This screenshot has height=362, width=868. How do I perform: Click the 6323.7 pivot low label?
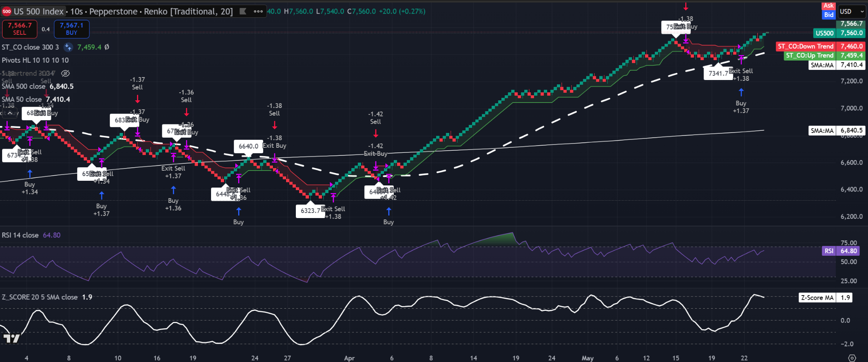[311, 210]
